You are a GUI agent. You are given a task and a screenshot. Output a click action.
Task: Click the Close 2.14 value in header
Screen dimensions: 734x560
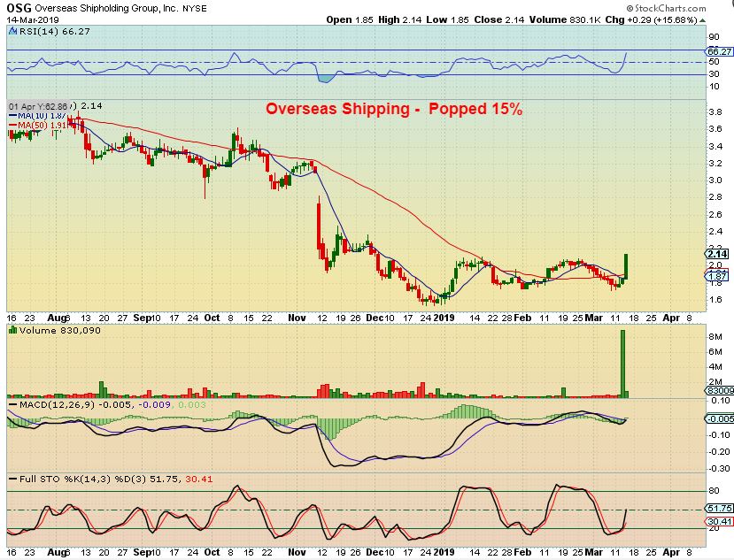point(499,20)
